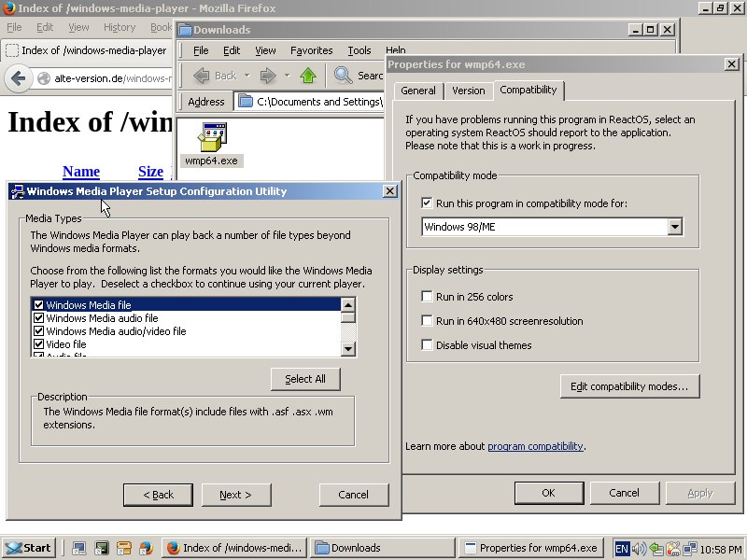Screen dimensions: 747x560
Task: Click 'Next >' in setup utility
Action: (x=236, y=495)
